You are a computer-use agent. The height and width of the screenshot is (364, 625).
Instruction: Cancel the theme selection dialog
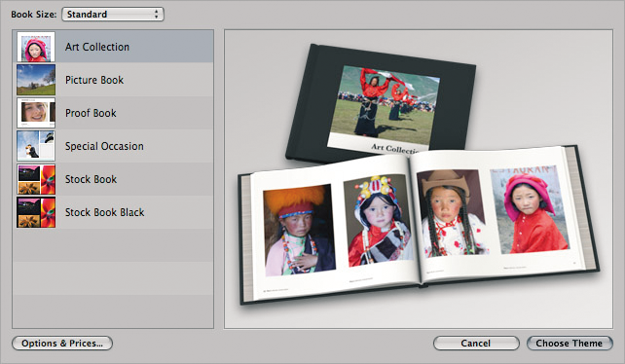tap(476, 344)
